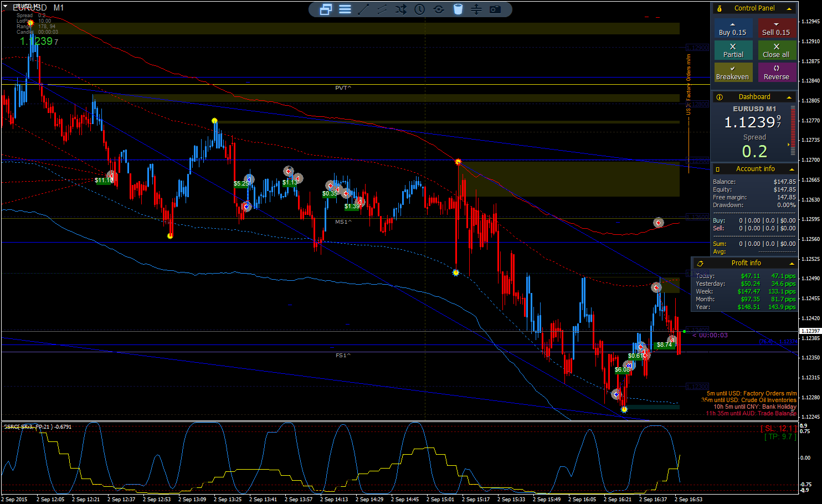Click the SL: 12.1 readout
822x504 pixels.
point(778,429)
